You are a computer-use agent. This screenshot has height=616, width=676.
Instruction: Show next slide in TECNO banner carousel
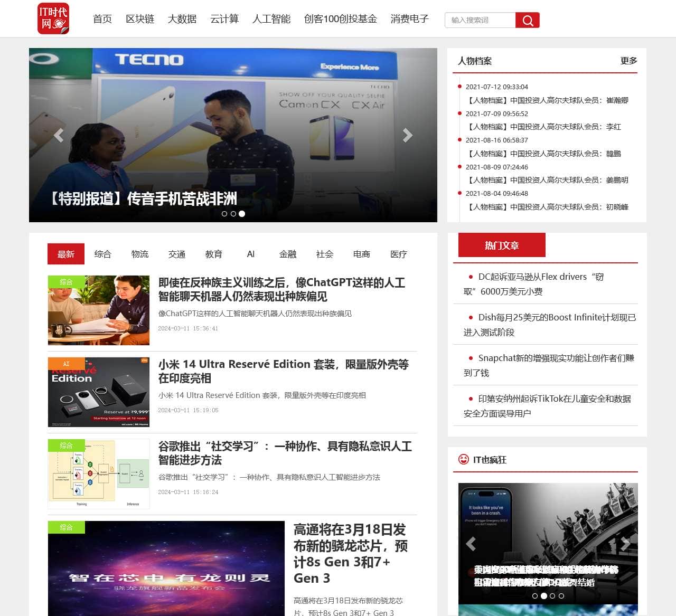coord(407,135)
